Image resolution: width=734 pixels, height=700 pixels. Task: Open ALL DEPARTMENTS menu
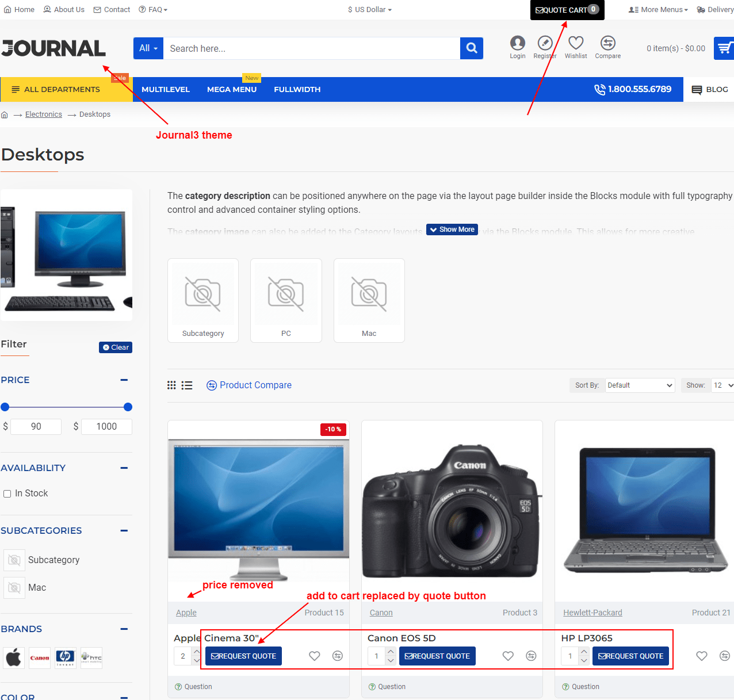(66, 89)
